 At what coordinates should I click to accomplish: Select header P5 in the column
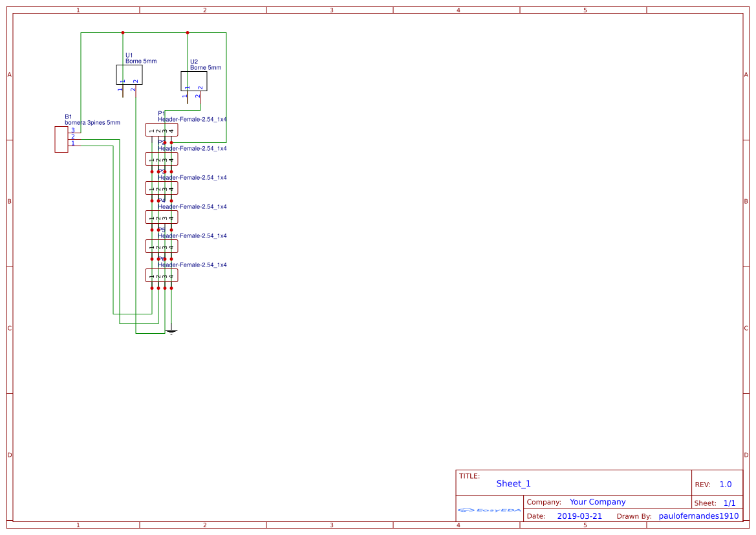point(160,246)
